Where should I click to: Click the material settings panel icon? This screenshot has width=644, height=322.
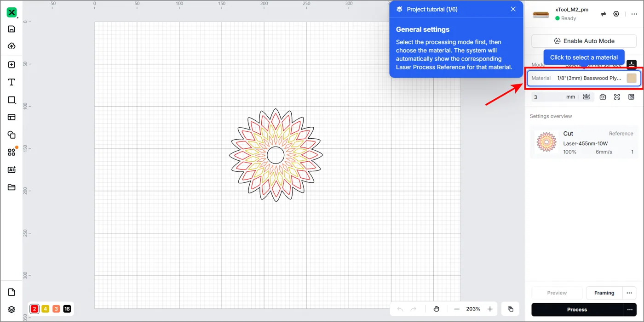point(631,97)
